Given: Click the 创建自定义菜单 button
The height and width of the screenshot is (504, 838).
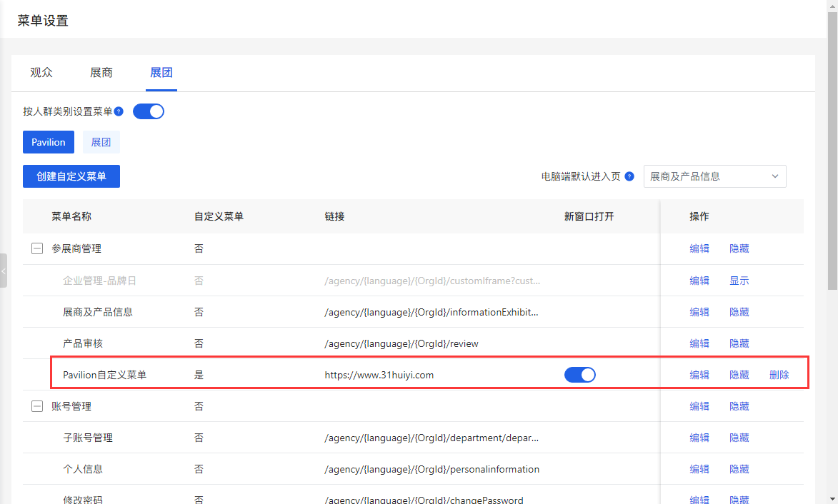Looking at the screenshot, I should pos(71,176).
